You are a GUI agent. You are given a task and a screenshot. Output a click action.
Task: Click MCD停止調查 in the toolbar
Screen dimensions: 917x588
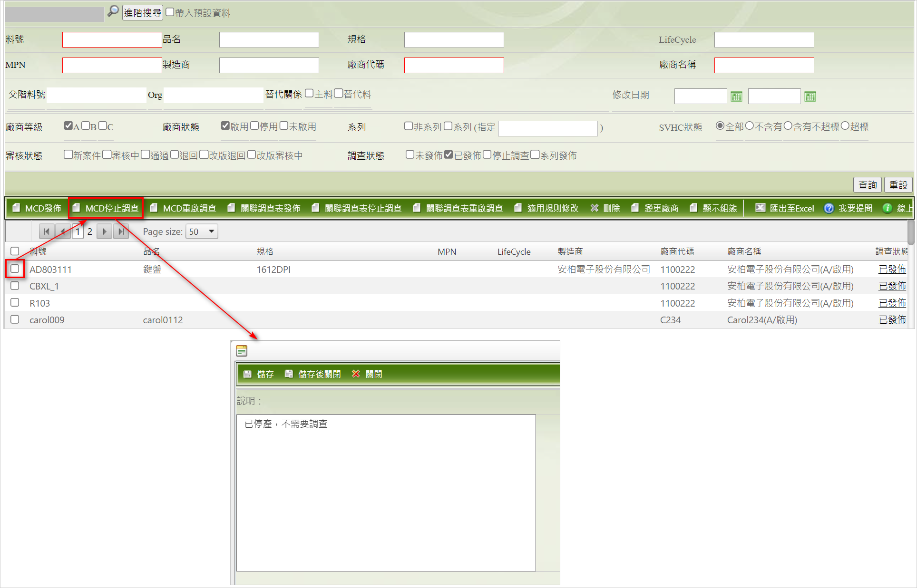click(106, 208)
